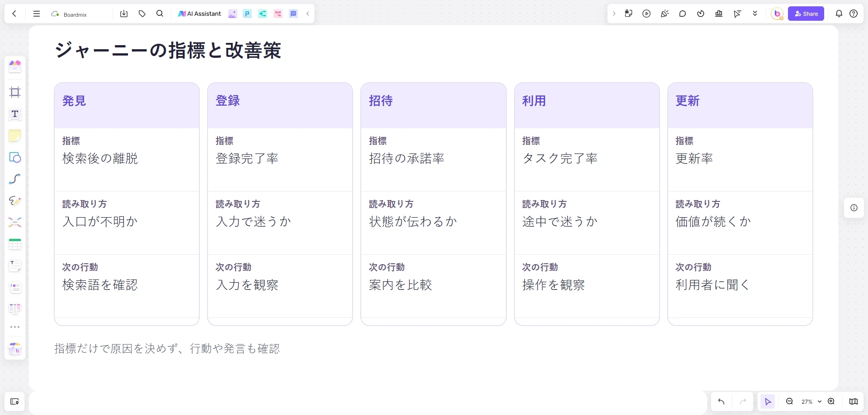Open the comment tool in top bar

(x=683, y=14)
